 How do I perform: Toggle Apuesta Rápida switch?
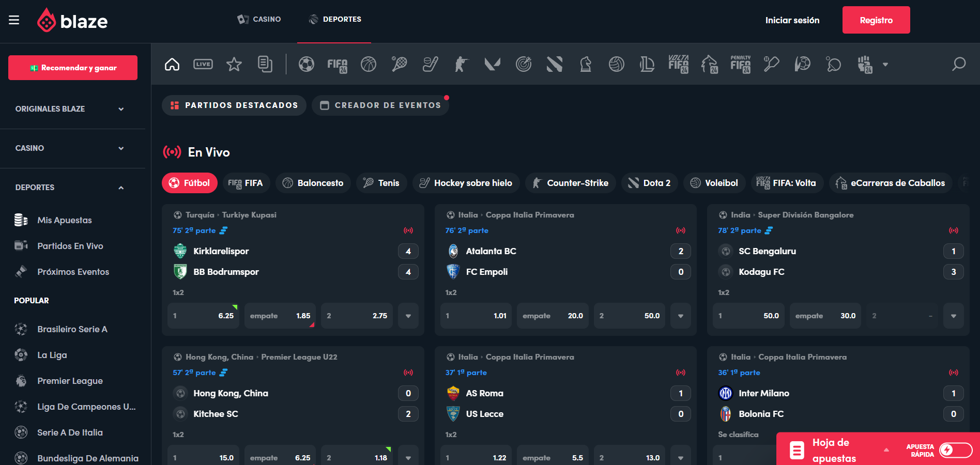[956, 450]
